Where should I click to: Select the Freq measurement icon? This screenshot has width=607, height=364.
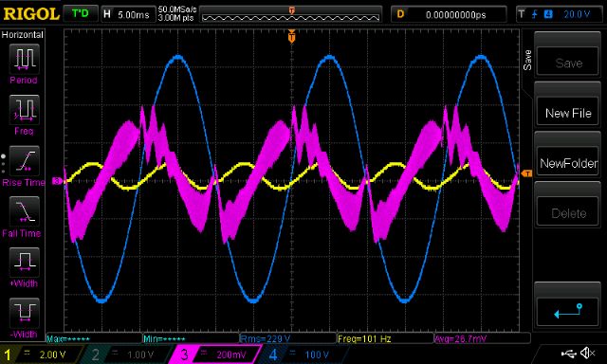pos(24,109)
